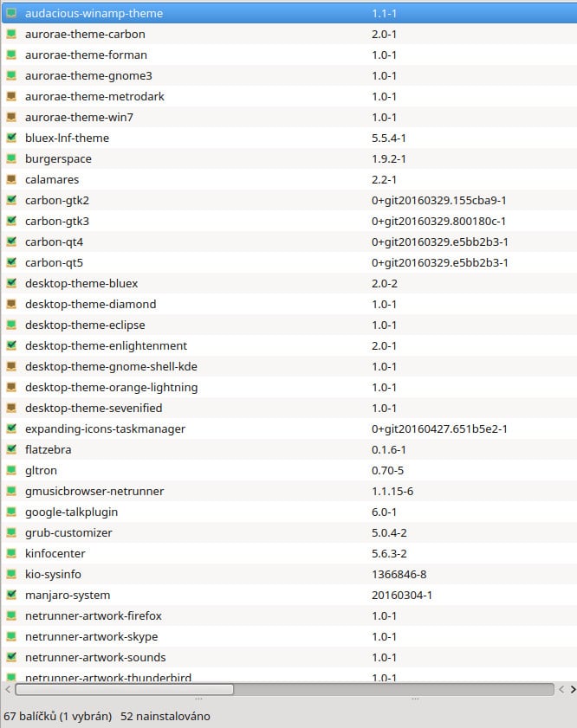
Task: Click the scrollbar right arrow
Action: coord(573,689)
